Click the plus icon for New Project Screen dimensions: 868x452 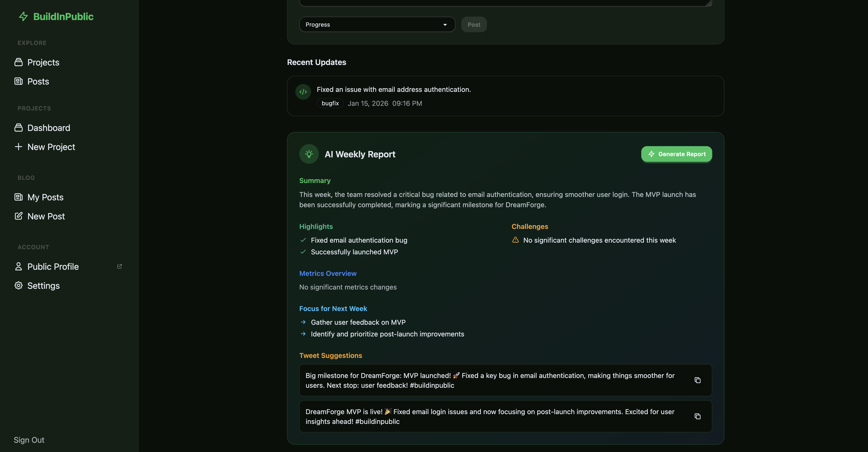click(19, 147)
